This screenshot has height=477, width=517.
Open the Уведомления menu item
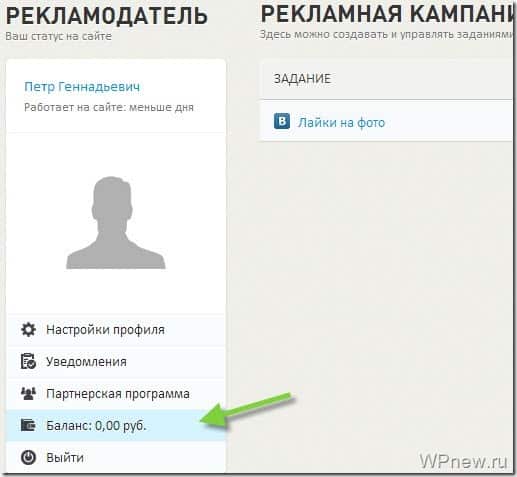click(x=116, y=362)
